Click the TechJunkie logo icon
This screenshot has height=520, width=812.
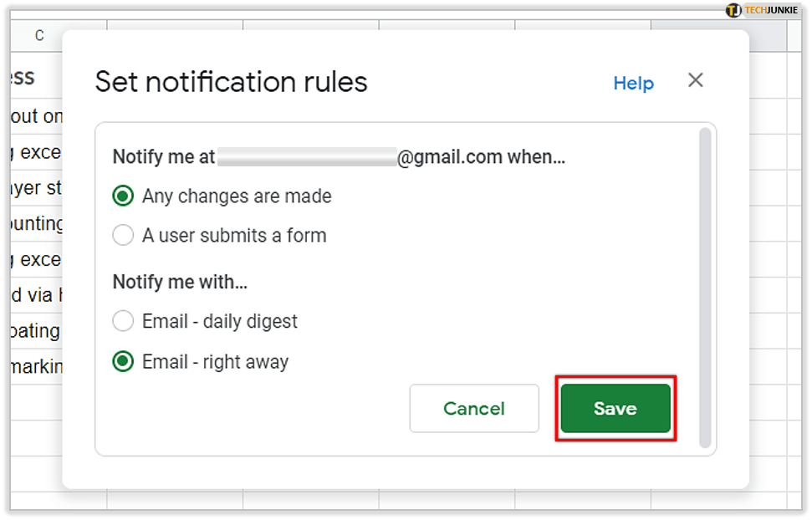[x=733, y=11]
